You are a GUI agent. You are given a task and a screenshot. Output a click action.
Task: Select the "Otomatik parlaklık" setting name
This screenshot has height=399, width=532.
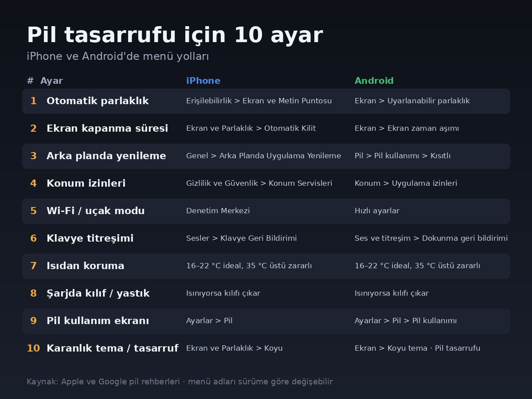[x=98, y=101]
